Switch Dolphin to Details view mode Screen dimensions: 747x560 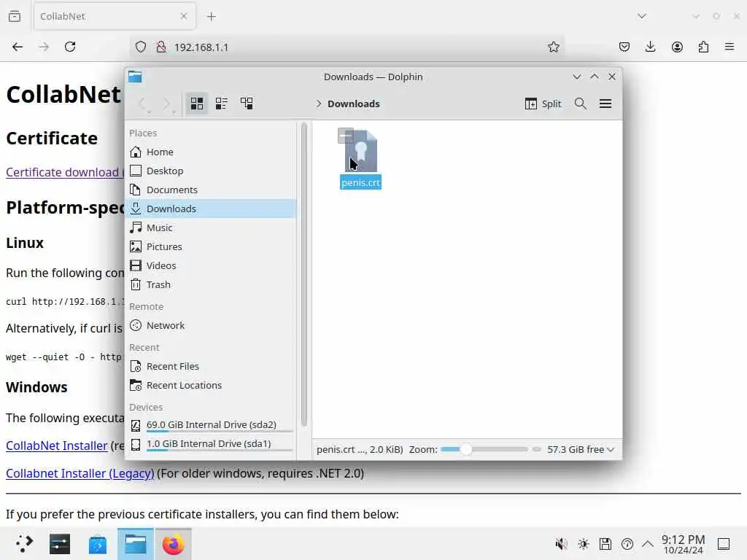tap(247, 104)
